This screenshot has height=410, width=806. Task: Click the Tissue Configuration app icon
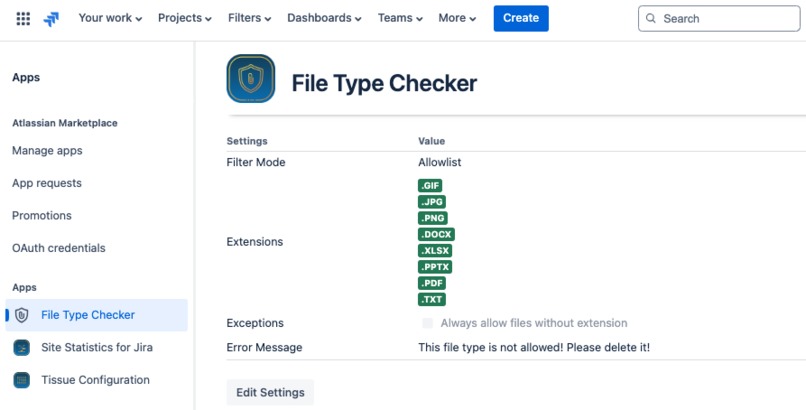22,380
